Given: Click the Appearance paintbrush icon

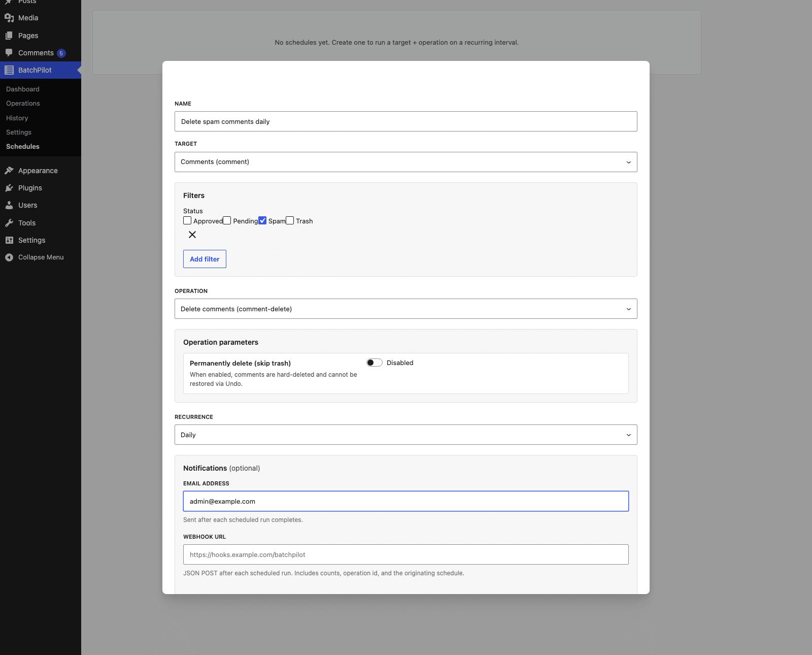Looking at the screenshot, I should click(9, 171).
